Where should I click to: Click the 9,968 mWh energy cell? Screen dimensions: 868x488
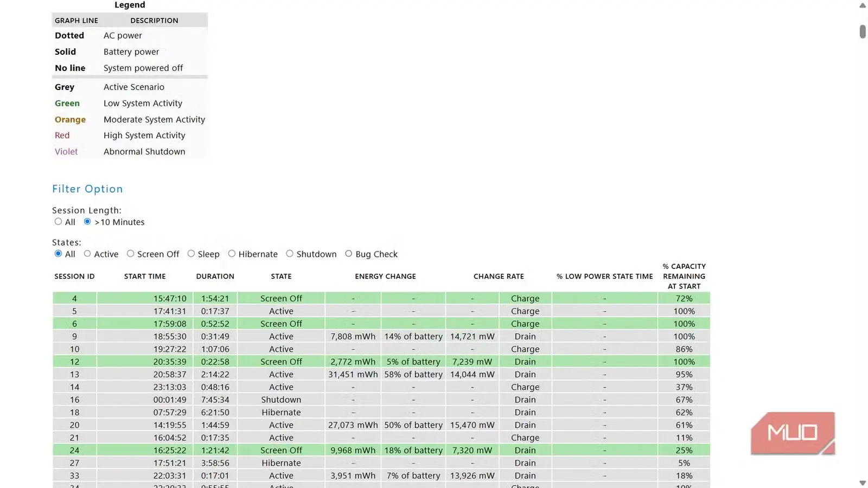(x=353, y=451)
